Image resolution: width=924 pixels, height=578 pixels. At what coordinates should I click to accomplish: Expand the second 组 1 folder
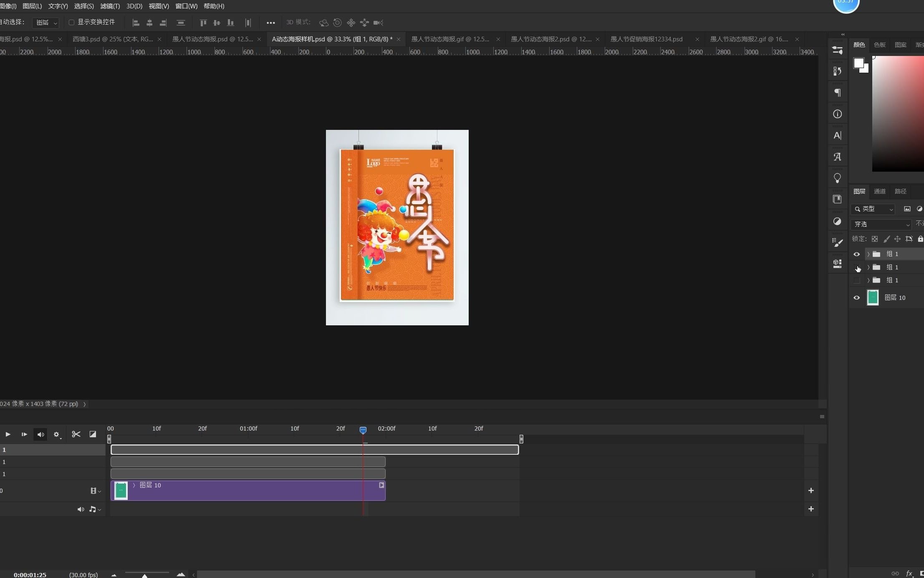click(868, 267)
